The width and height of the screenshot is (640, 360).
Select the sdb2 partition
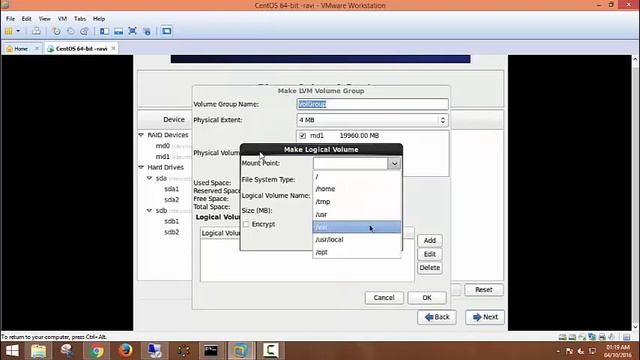tap(171, 232)
